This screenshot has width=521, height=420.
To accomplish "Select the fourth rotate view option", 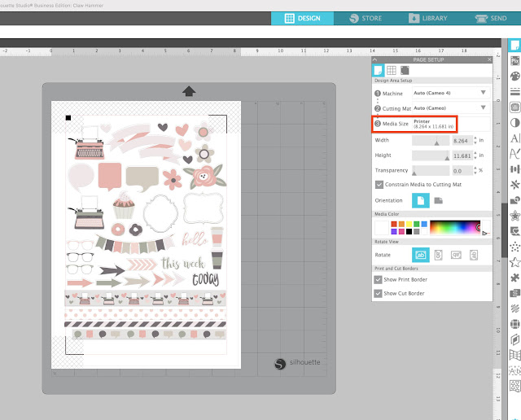I will pyautogui.click(x=474, y=255).
